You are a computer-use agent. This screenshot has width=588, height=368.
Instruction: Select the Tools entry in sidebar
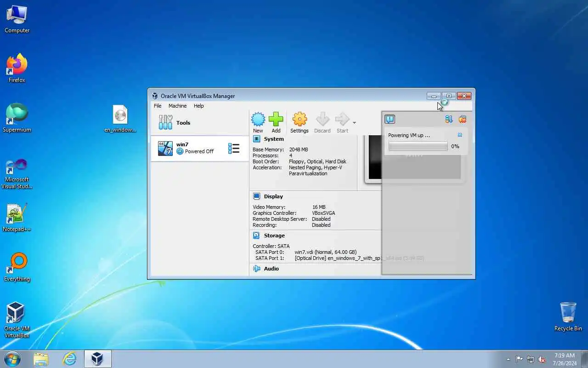[x=200, y=123]
